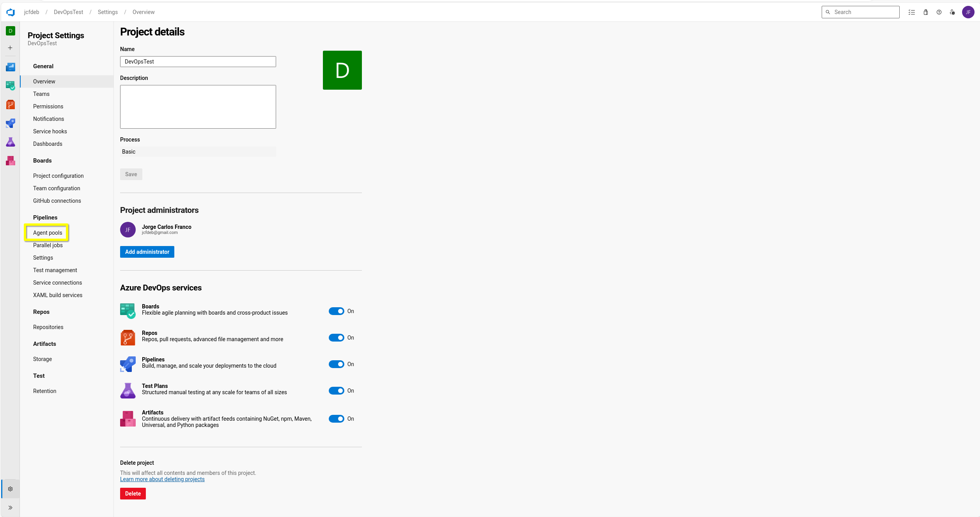Click the Save button
Image resolution: width=980 pixels, height=517 pixels.
[131, 174]
